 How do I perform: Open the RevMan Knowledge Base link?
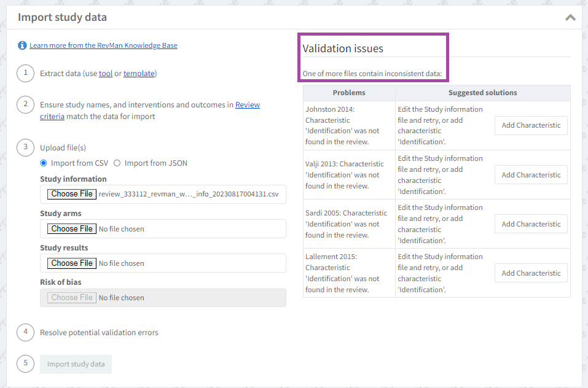click(x=103, y=45)
